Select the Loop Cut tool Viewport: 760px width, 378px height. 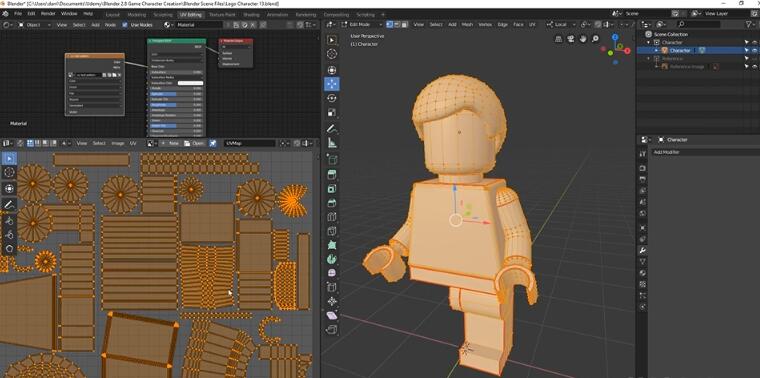(x=332, y=217)
